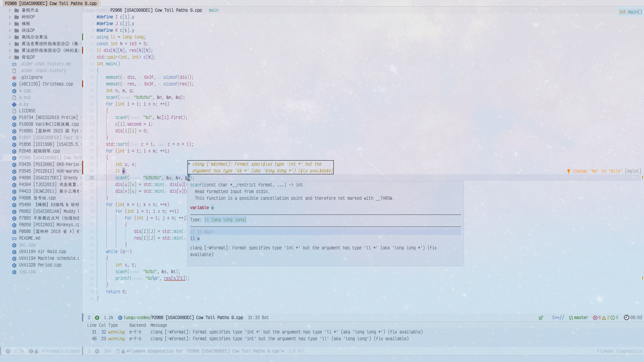
Task: Open UVA1184 Air Raid.cpp file
Action: [42, 252]
